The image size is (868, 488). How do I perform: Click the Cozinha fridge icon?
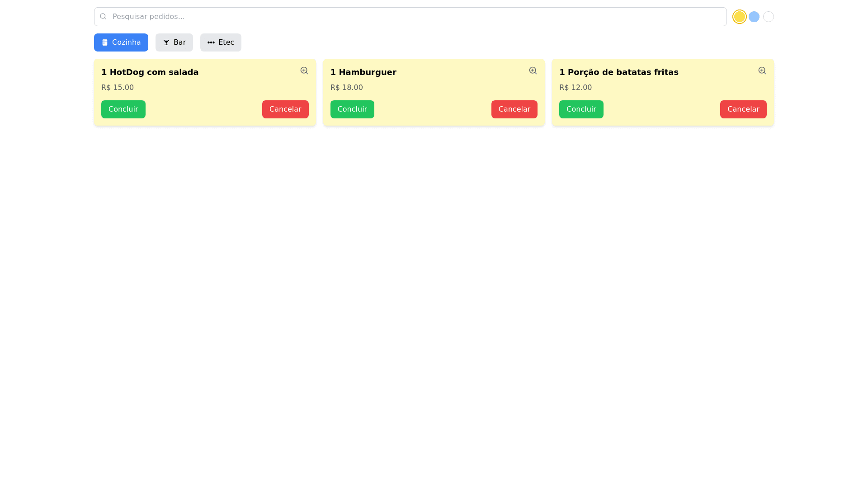tap(105, 42)
